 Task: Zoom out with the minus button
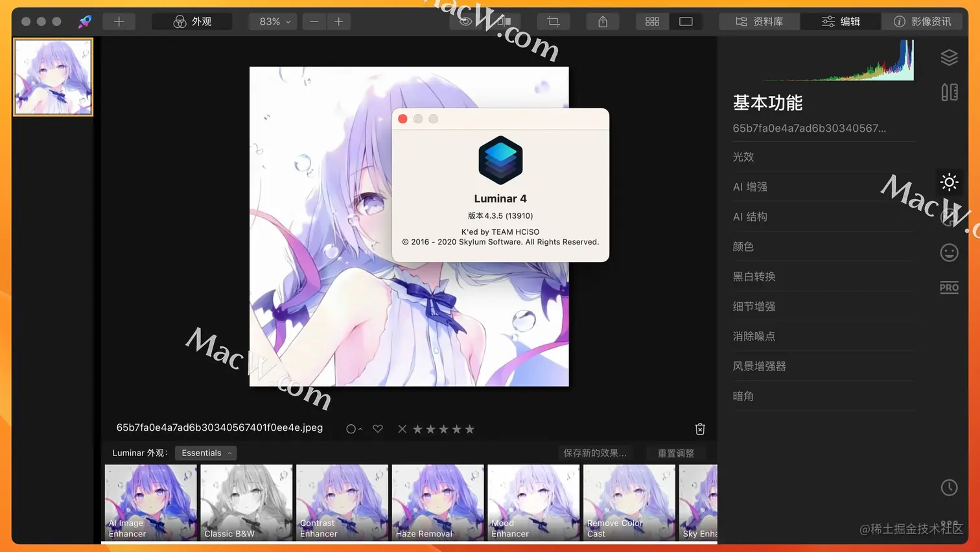coord(314,21)
